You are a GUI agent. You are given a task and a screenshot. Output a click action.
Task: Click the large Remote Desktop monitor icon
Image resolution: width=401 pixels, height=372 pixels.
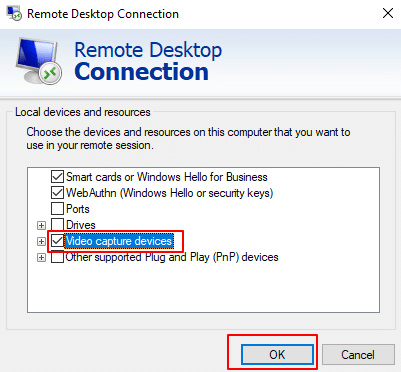tap(39, 61)
